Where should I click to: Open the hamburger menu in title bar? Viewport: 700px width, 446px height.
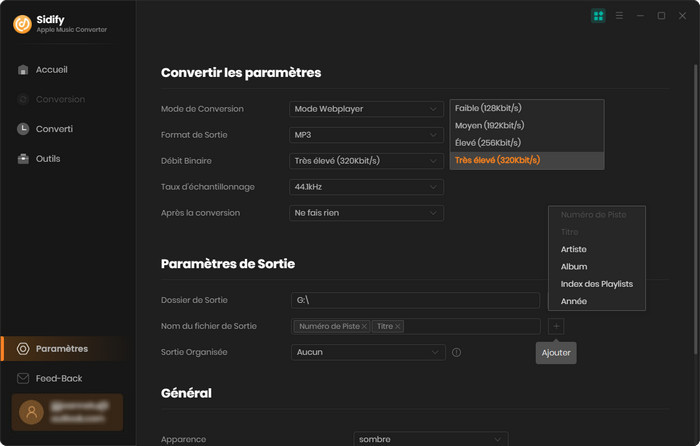(x=620, y=16)
